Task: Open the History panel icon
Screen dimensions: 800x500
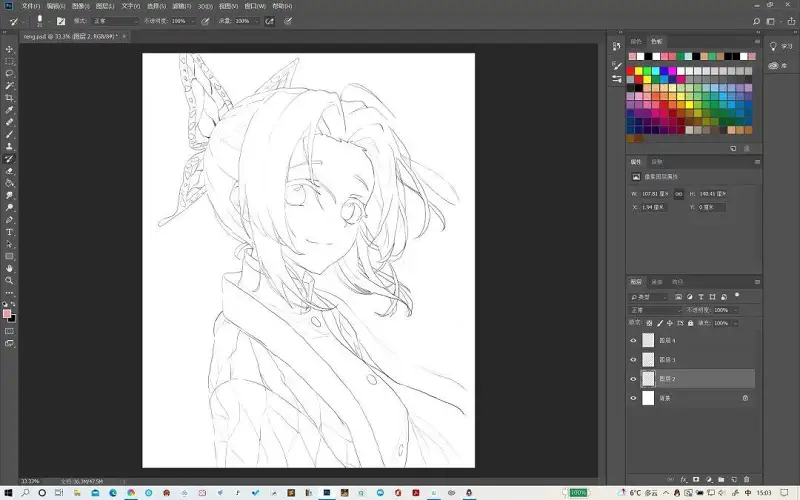Action: click(x=617, y=46)
